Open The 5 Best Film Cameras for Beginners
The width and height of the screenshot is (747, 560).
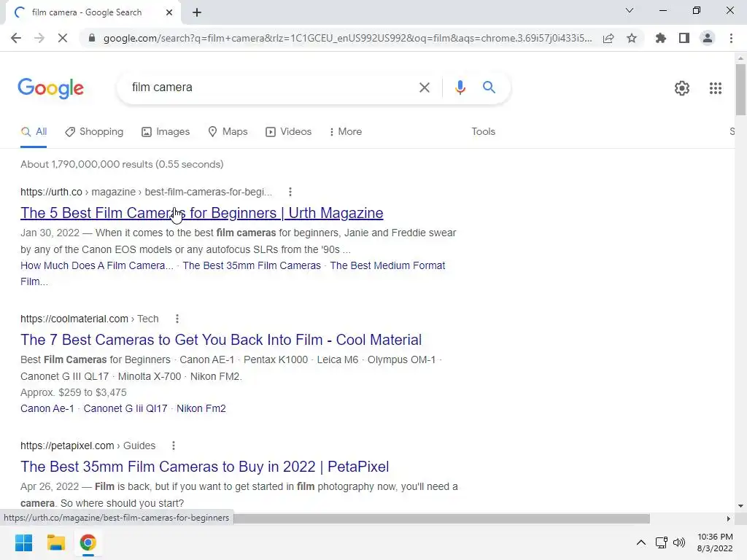(201, 213)
